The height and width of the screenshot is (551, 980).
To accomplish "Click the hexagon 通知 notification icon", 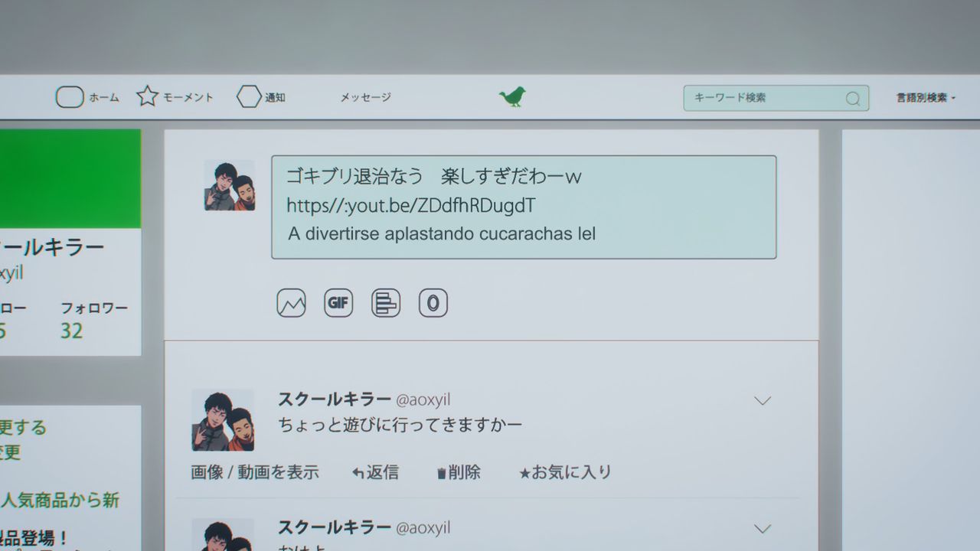I will (249, 96).
